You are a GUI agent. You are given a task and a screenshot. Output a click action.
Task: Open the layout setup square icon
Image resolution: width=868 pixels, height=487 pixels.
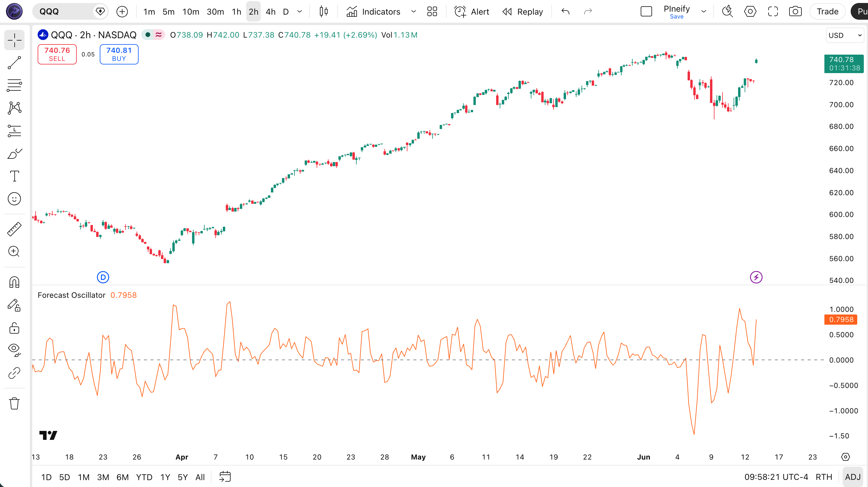tap(646, 12)
